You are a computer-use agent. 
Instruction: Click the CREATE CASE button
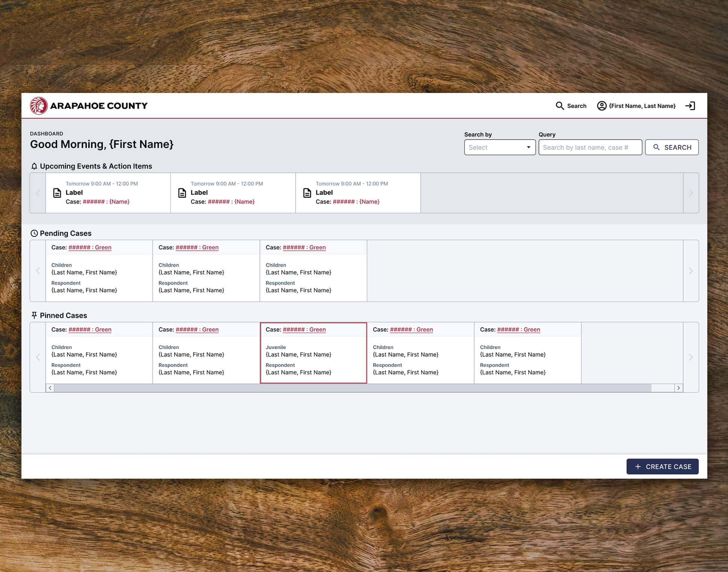coord(662,467)
